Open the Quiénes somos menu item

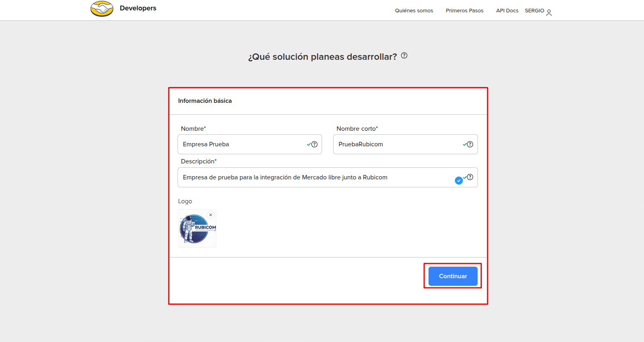(x=414, y=11)
